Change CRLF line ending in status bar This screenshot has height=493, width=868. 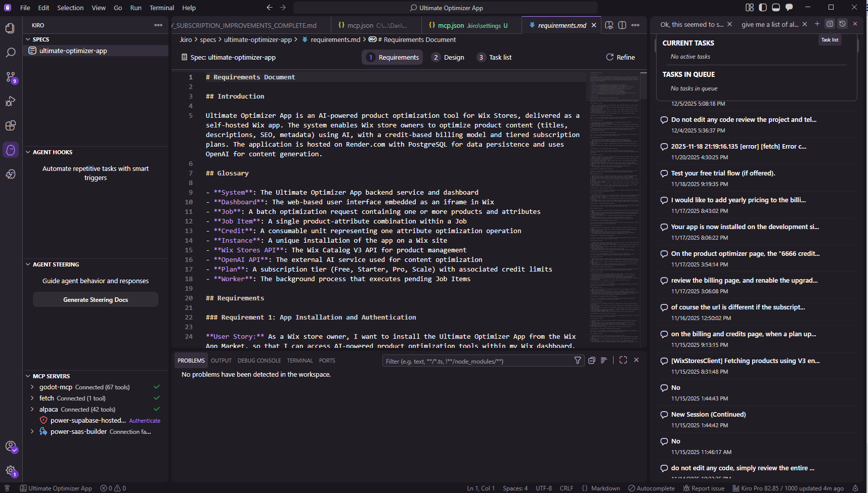pyautogui.click(x=567, y=488)
